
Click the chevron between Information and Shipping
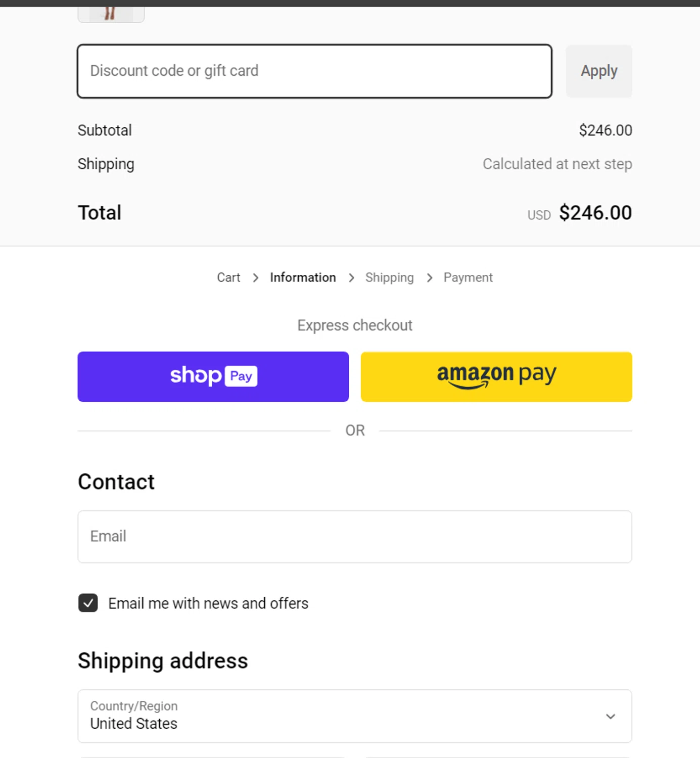(x=351, y=278)
